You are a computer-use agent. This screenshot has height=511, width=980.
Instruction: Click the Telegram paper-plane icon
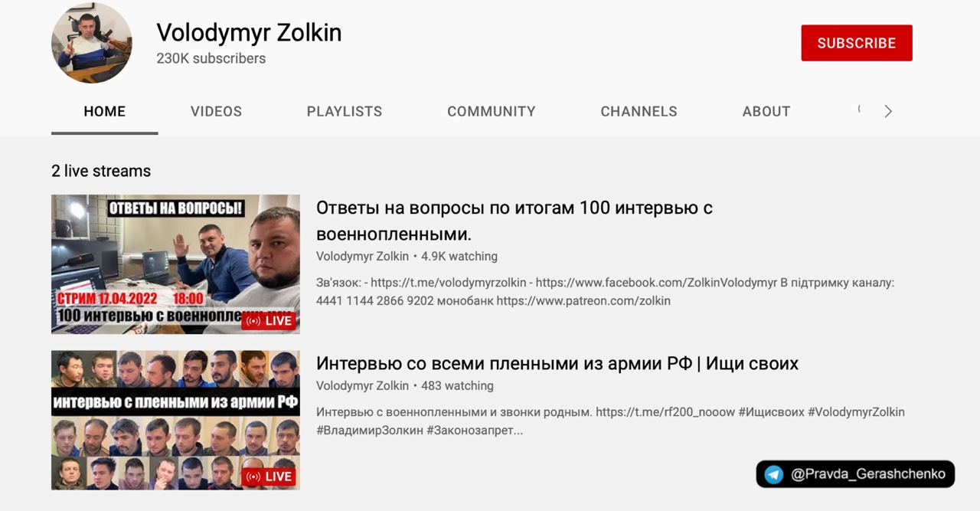(774, 474)
